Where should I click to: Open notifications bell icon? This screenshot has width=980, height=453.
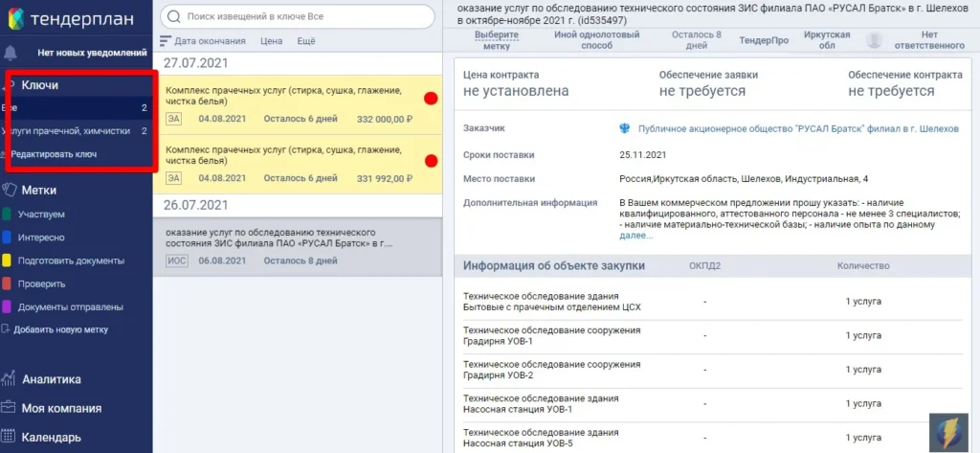[11, 53]
